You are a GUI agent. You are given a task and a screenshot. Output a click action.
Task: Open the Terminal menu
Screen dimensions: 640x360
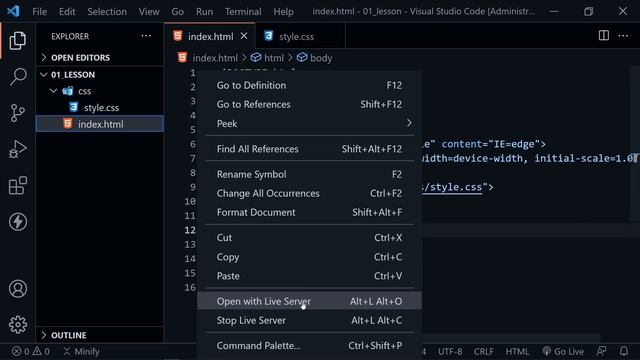coord(243,11)
